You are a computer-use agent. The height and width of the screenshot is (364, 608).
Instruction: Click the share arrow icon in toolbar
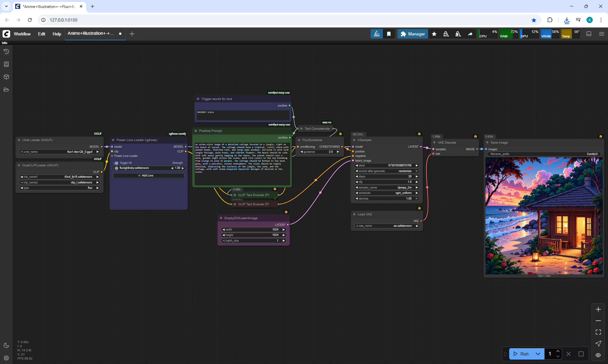pos(470,34)
